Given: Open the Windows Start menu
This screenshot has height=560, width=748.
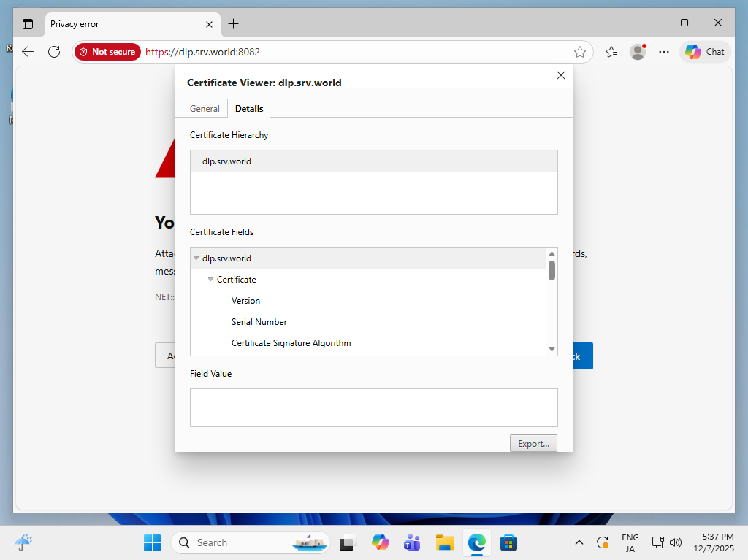Looking at the screenshot, I should (x=152, y=542).
